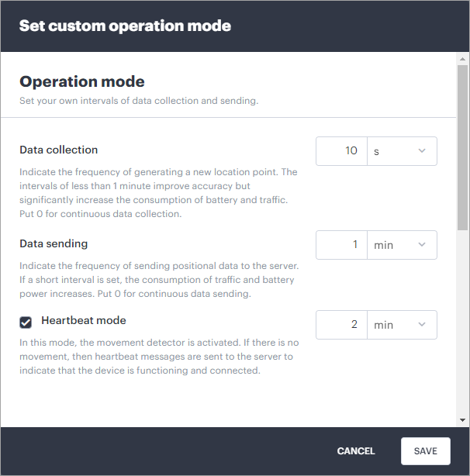Cancel the custom operation mode dialog
This screenshot has width=470, height=476.
pyautogui.click(x=356, y=451)
